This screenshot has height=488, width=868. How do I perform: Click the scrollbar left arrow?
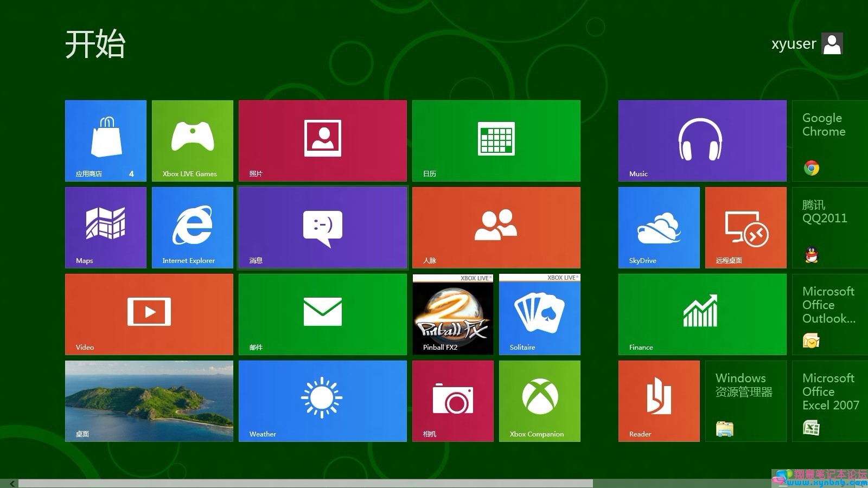pyautogui.click(x=12, y=483)
